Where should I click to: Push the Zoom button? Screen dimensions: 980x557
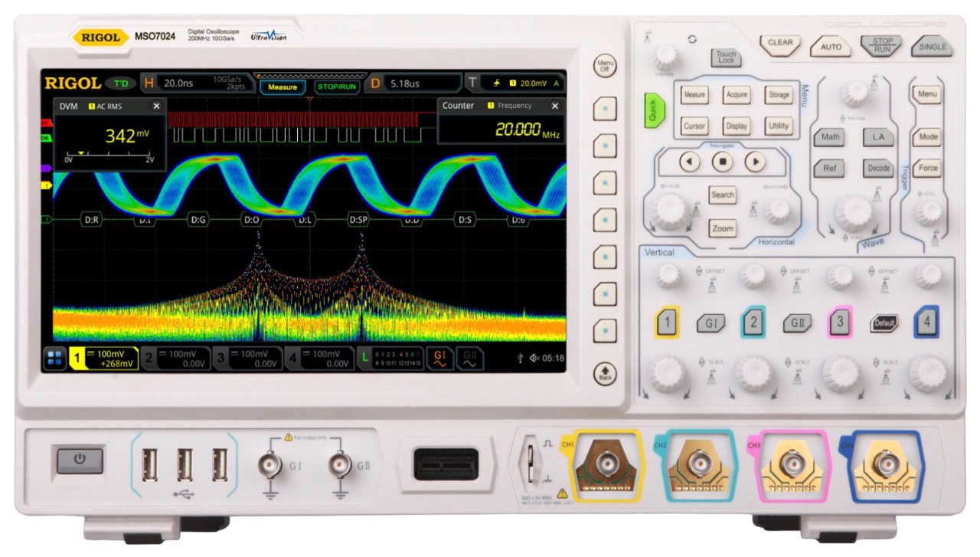pos(722,228)
